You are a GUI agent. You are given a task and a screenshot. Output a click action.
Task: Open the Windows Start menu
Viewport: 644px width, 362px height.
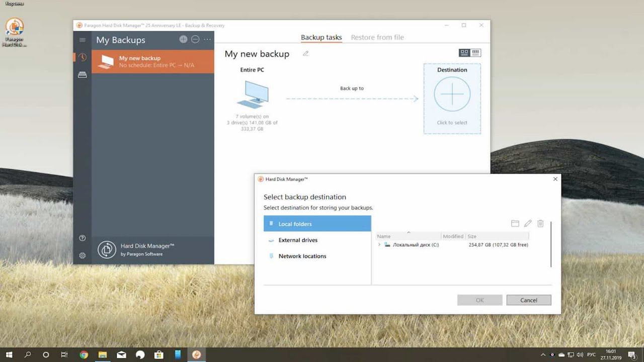pos(9,354)
